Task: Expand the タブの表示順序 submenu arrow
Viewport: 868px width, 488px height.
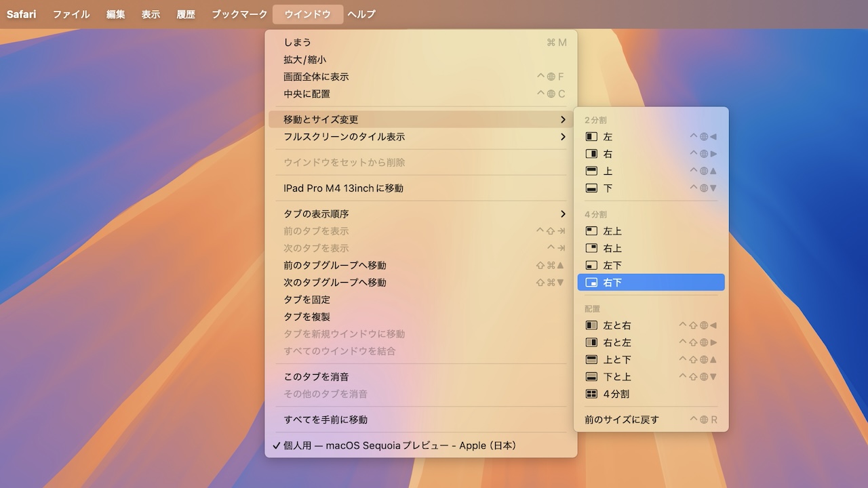Action: point(563,214)
